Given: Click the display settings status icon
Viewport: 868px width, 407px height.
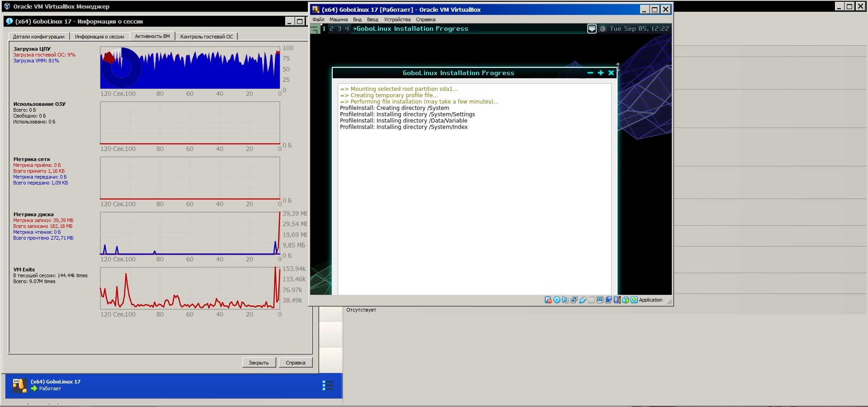Looking at the screenshot, I should pyautogui.click(x=599, y=300).
